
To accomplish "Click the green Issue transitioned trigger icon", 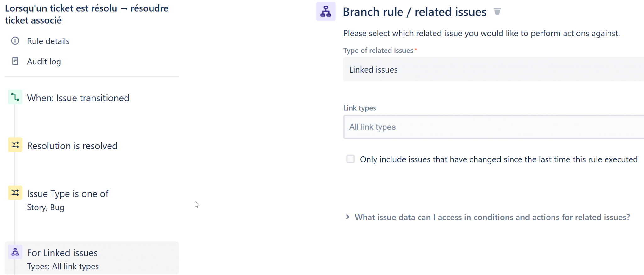I will [15, 97].
